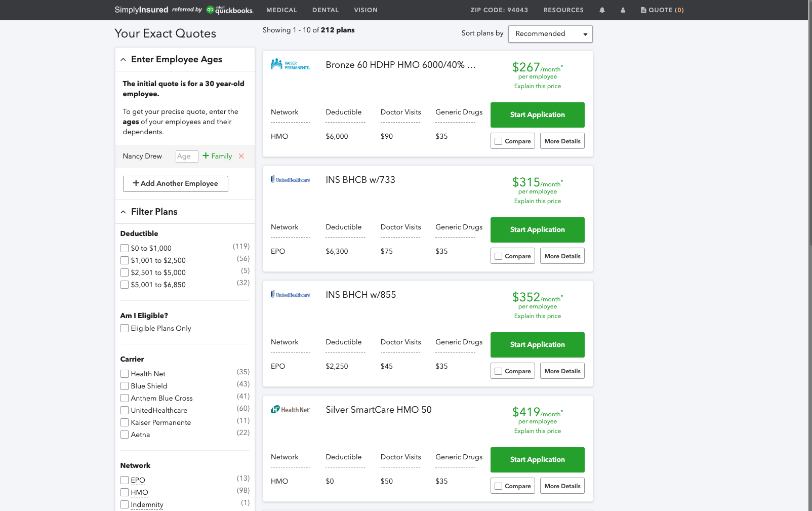Enable the Eligible Plans Only filter
812x511 pixels.
coord(125,328)
